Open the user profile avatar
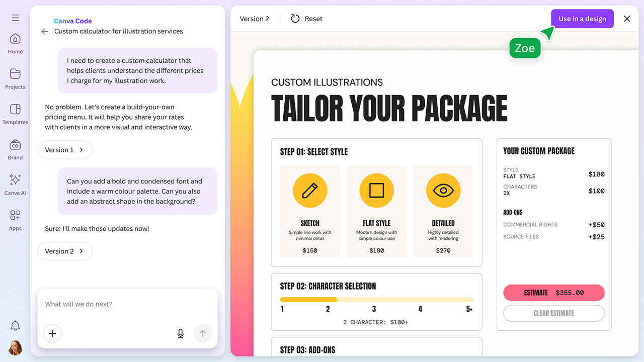Screen dimensions: 644x362 click(x=15, y=347)
